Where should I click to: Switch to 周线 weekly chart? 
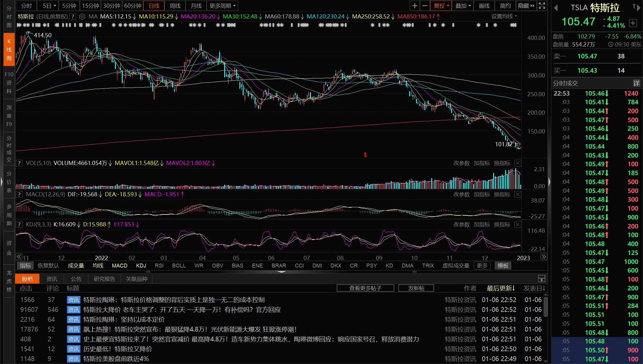tap(175, 6)
